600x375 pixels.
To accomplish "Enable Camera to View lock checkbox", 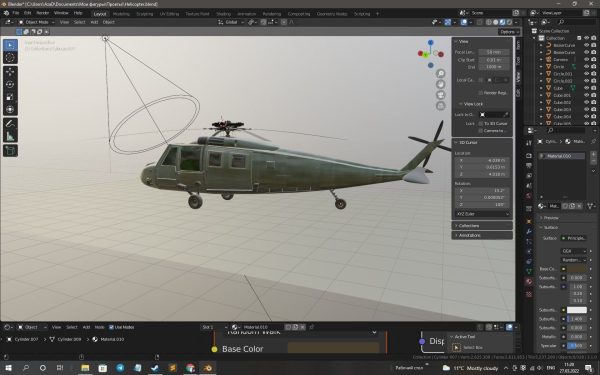I will tap(481, 131).
